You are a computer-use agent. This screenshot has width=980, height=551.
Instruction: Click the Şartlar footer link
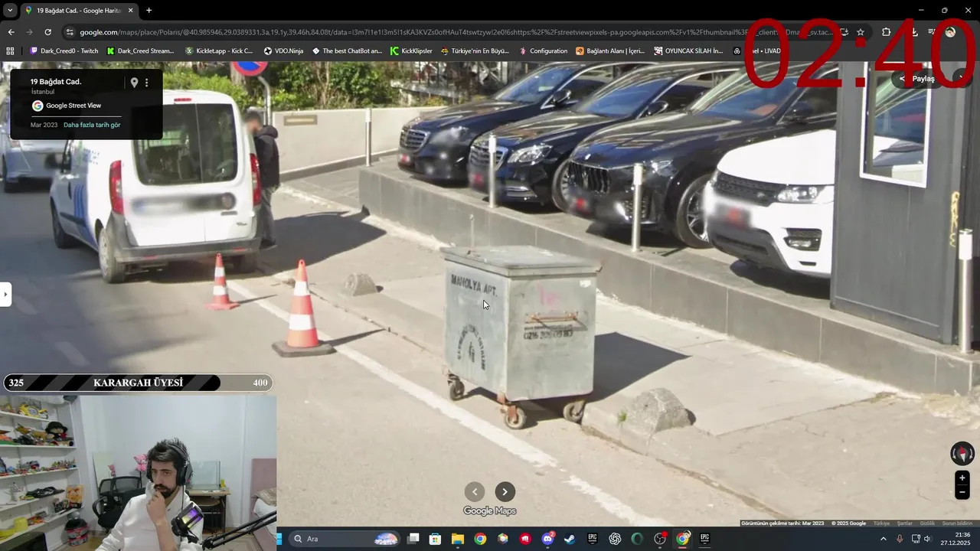point(905,523)
